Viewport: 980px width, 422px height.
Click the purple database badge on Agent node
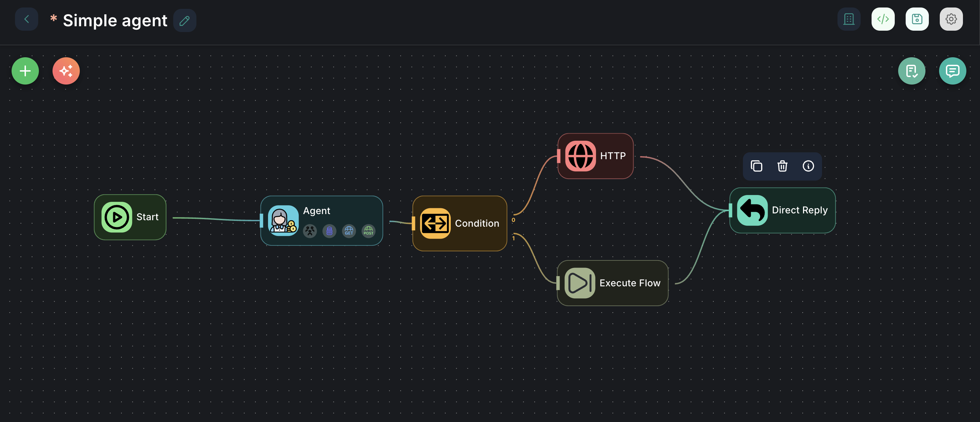pos(329,231)
